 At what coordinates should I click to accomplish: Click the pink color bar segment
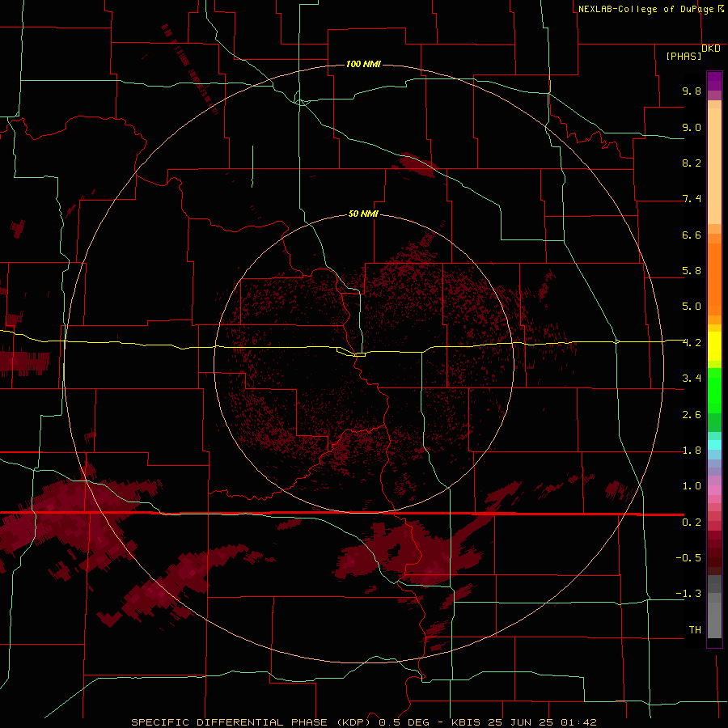point(714,490)
